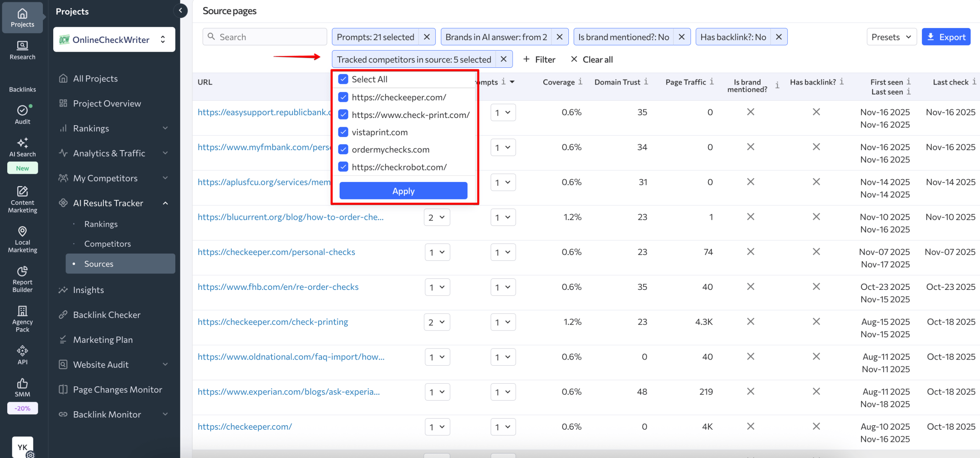Toggle the Select All checkbox
The image size is (980, 458).
tap(343, 79)
